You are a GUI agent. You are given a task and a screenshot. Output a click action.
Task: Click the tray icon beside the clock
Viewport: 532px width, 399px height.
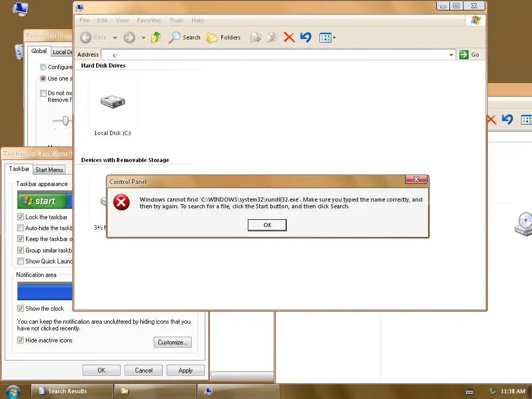(x=492, y=391)
